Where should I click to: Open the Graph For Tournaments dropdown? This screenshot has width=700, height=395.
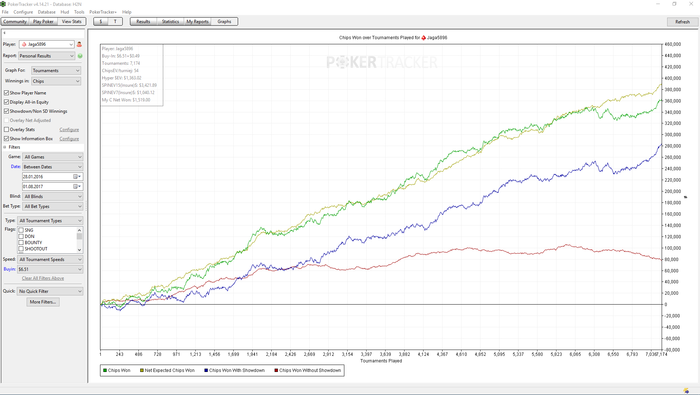pos(56,71)
